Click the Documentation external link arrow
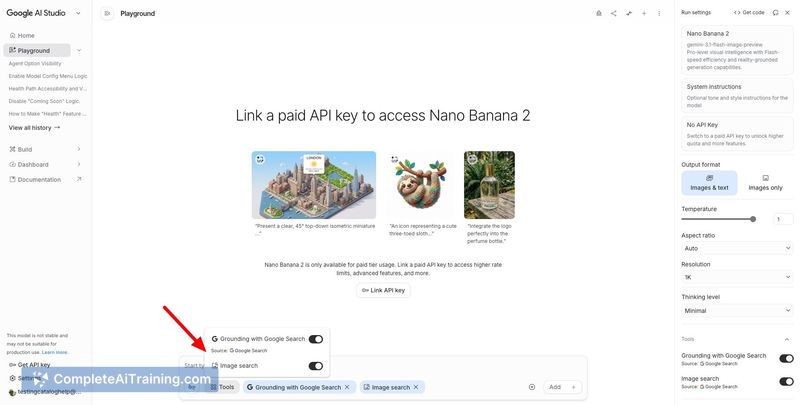Screen dimensions: 800x405 [79, 179]
